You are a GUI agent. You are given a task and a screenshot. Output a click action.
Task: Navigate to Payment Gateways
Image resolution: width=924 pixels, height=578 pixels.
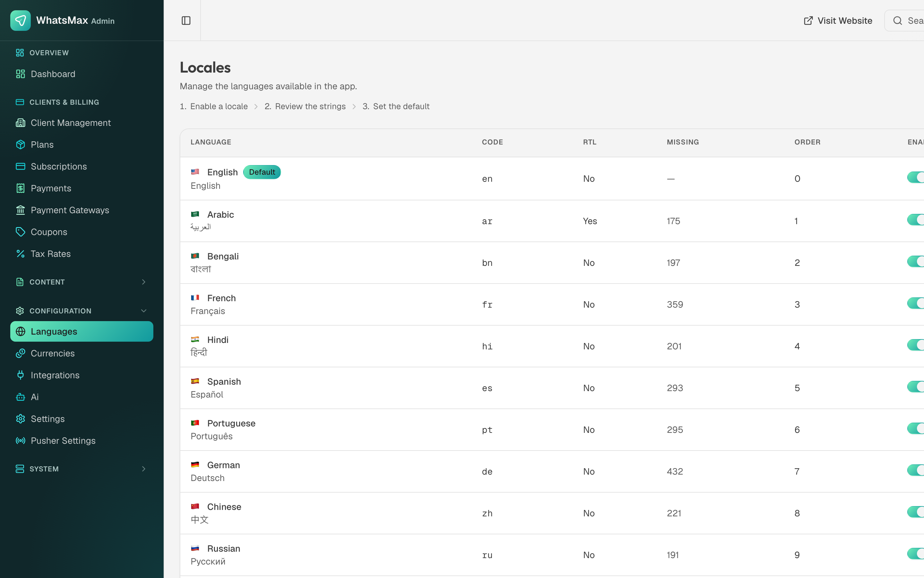click(82, 210)
